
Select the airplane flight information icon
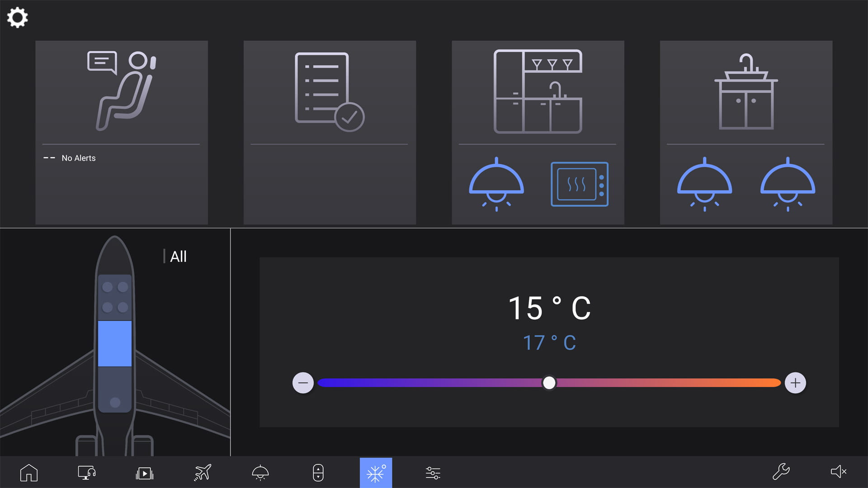click(x=202, y=473)
